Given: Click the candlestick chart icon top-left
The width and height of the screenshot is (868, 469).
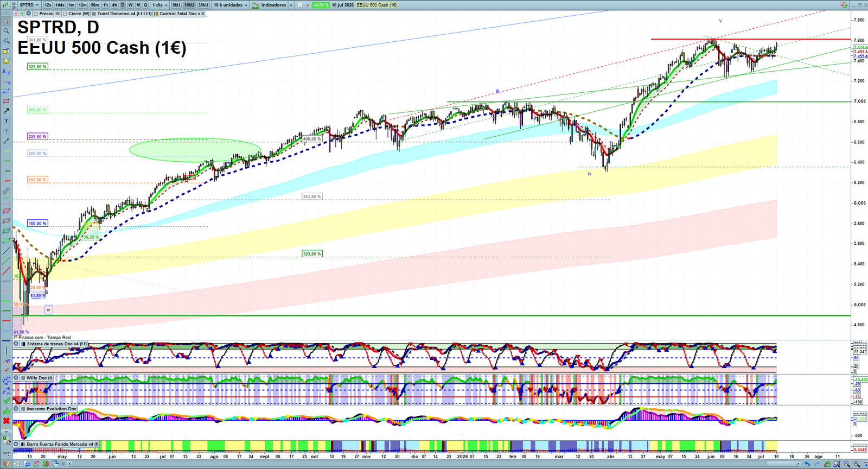Looking at the screenshot, I should pos(5,5).
